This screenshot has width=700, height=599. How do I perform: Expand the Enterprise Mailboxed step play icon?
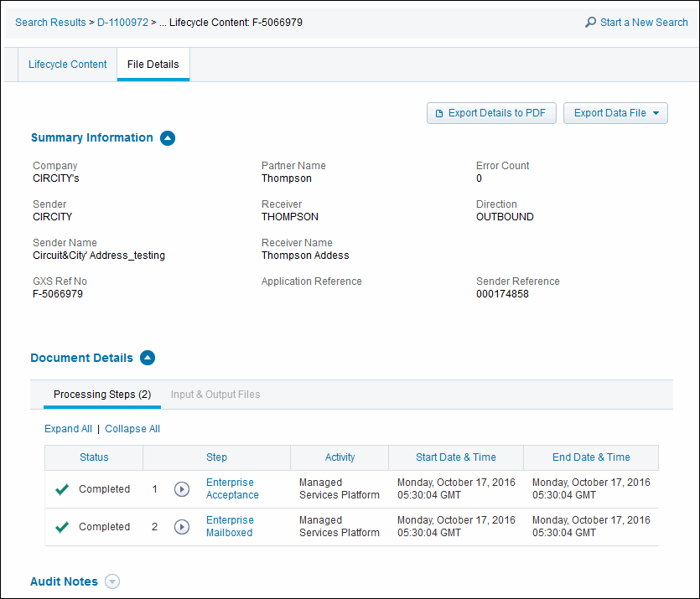click(182, 527)
